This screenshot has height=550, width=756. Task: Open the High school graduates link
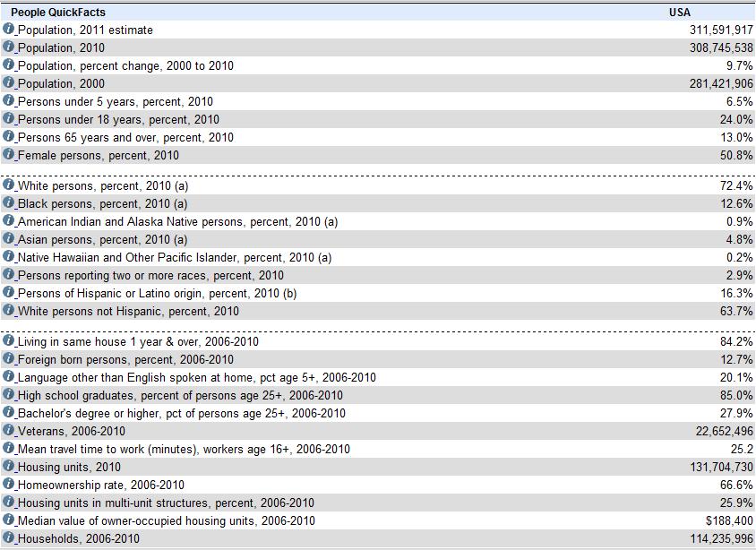[x=180, y=395]
